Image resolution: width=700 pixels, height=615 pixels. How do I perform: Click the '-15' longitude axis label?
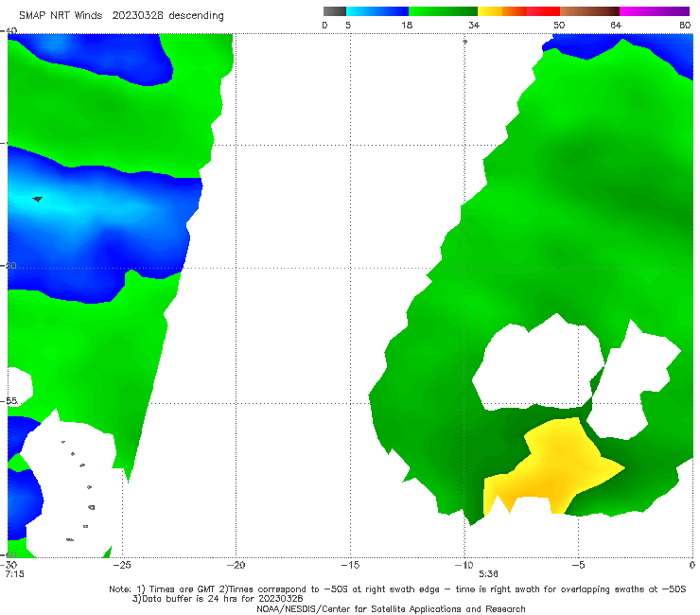(x=350, y=565)
